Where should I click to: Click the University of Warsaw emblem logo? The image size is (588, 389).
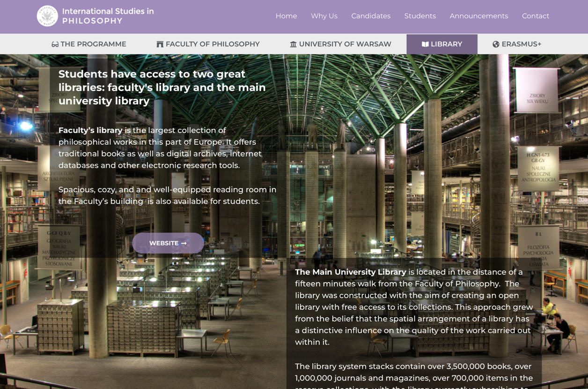(x=47, y=16)
